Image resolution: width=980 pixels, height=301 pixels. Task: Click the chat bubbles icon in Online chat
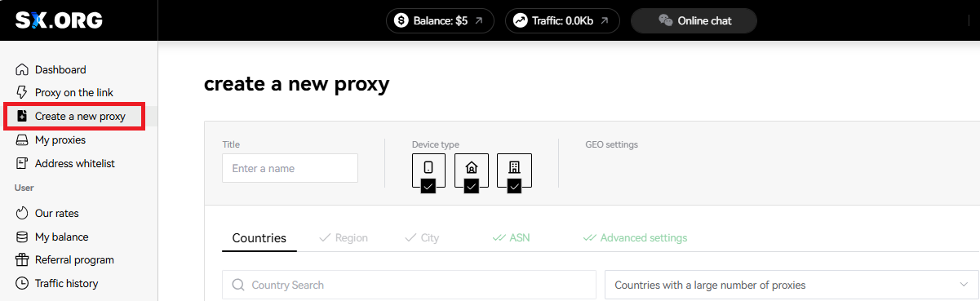(665, 21)
